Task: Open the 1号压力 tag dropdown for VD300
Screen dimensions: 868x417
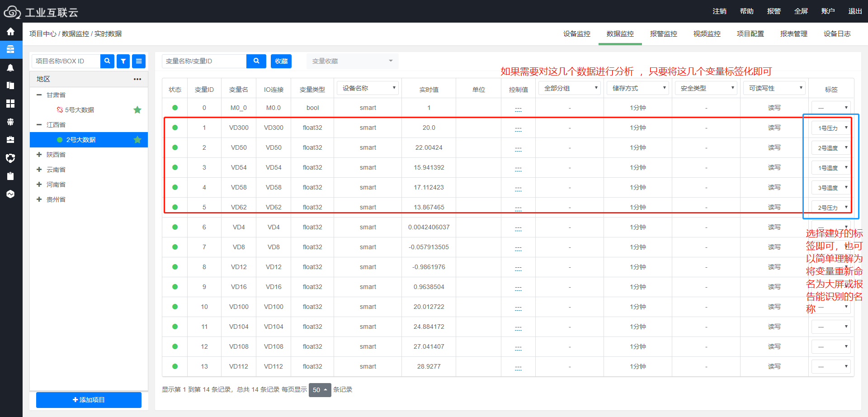Action: pyautogui.click(x=831, y=128)
